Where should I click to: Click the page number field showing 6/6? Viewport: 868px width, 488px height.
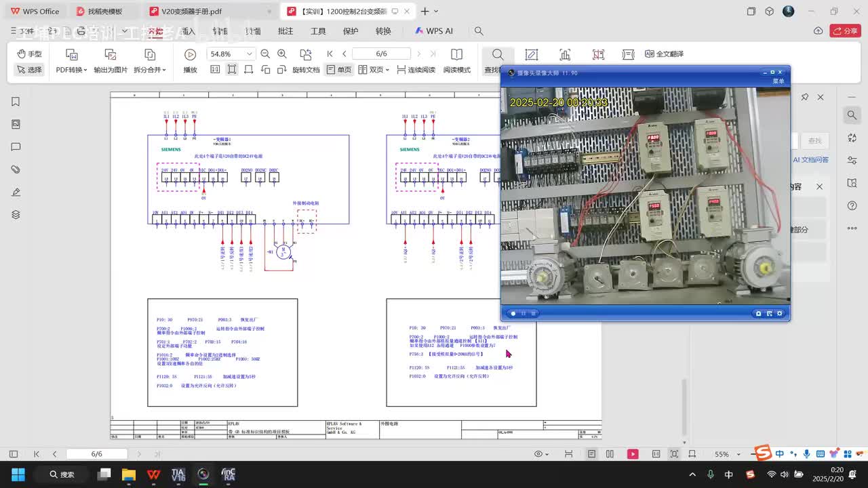pyautogui.click(x=381, y=54)
